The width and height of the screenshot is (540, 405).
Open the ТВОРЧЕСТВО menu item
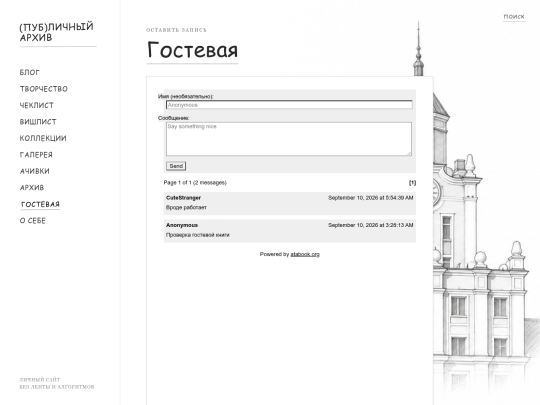coord(44,89)
